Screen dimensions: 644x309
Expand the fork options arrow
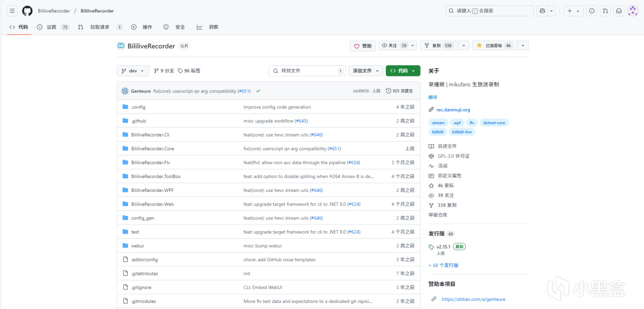tap(463, 46)
